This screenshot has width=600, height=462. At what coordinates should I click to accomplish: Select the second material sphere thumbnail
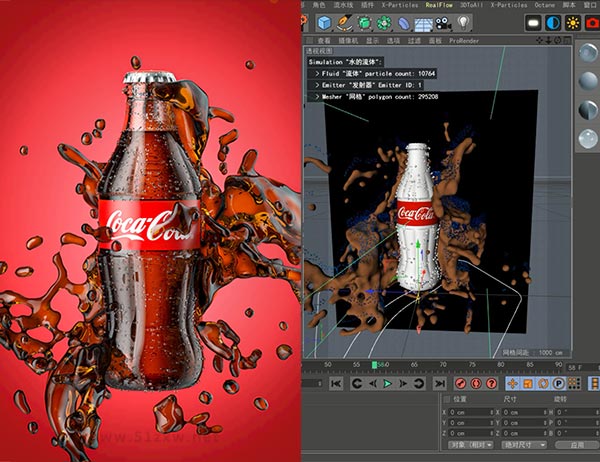click(588, 81)
